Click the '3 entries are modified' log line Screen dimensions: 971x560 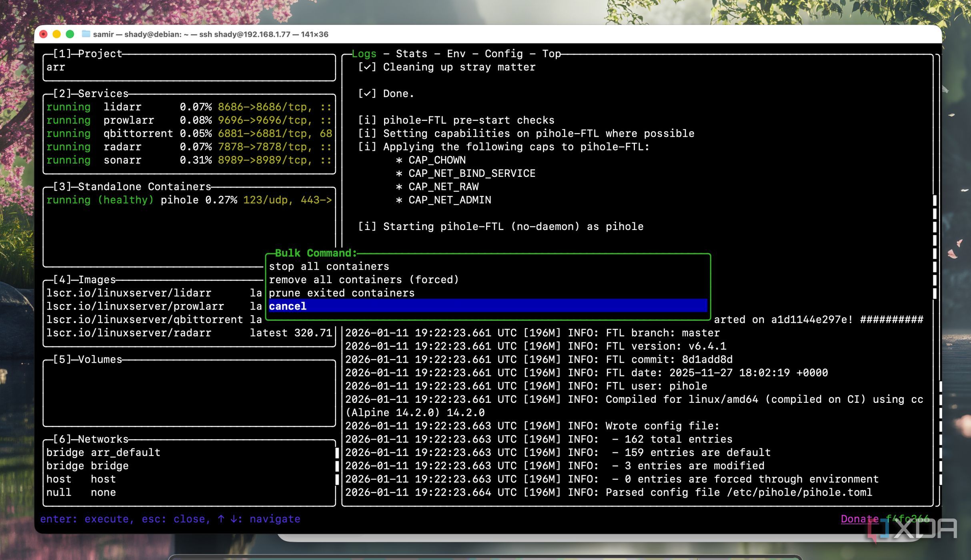555,466
